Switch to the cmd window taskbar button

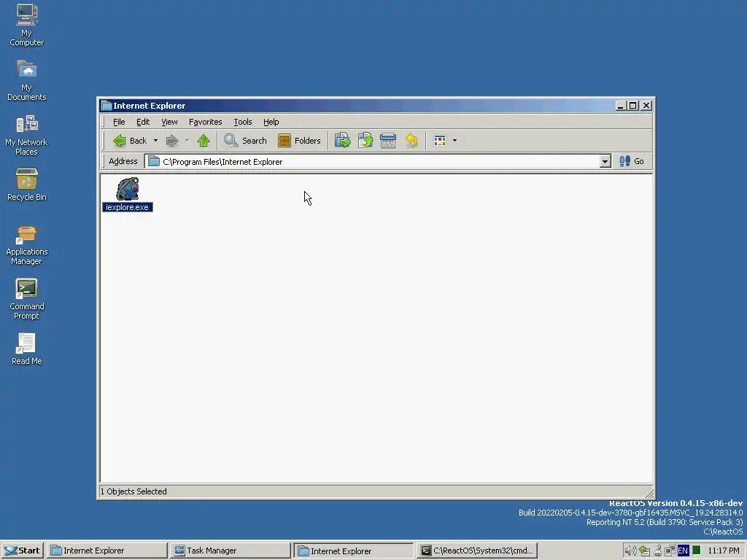click(478, 551)
